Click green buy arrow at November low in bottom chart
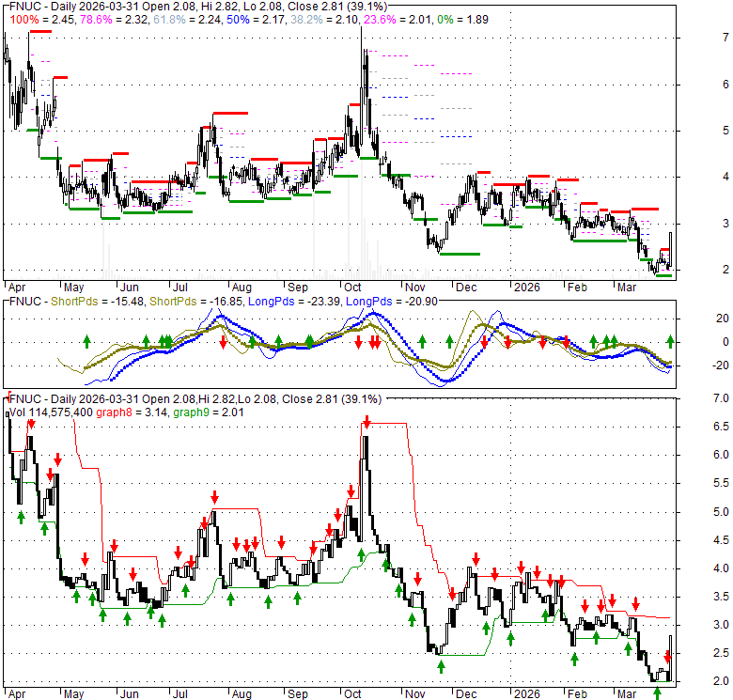733x700 pixels. [441, 665]
